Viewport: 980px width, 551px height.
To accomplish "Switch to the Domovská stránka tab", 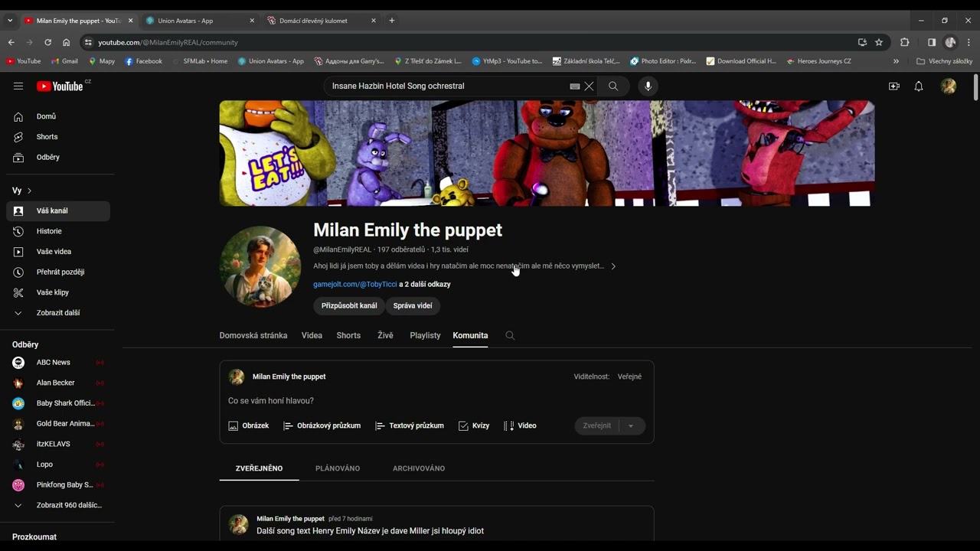I will click(x=253, y=336).
